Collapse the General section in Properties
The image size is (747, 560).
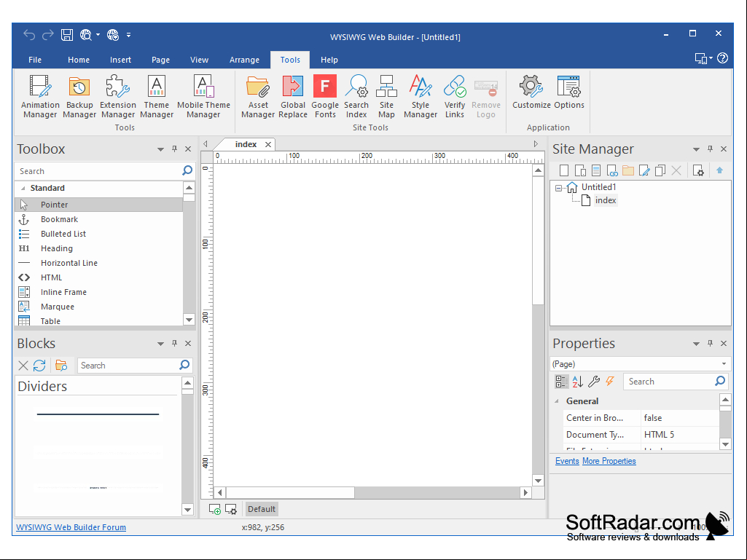point(557,401)
